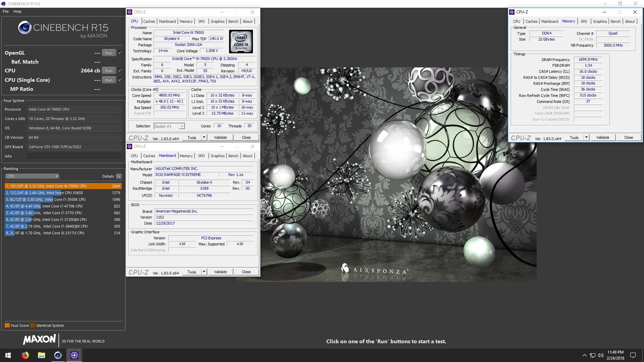Open the Socket #1 selection dropdown
The height and width of the screenshot is (362, 644).
(x=169, y=126)
